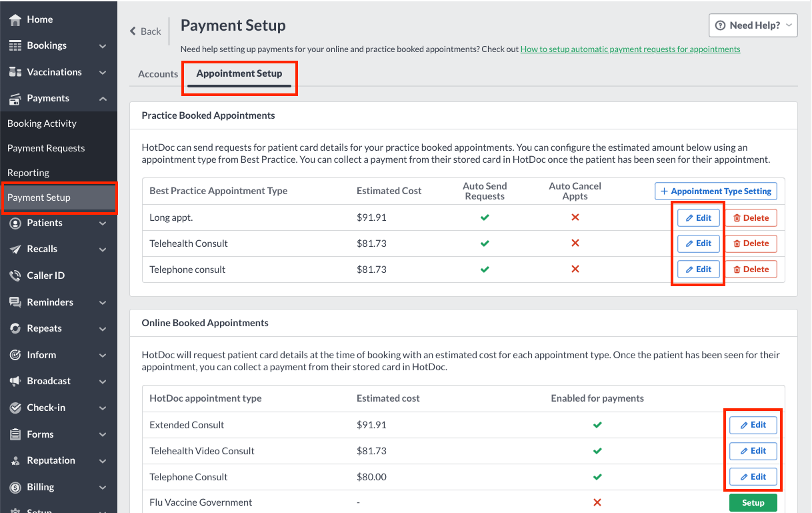The height and width of the screenshot is (513, 812).
Task: Click the Appointment Type Setting button
Action: click(716, 191)
